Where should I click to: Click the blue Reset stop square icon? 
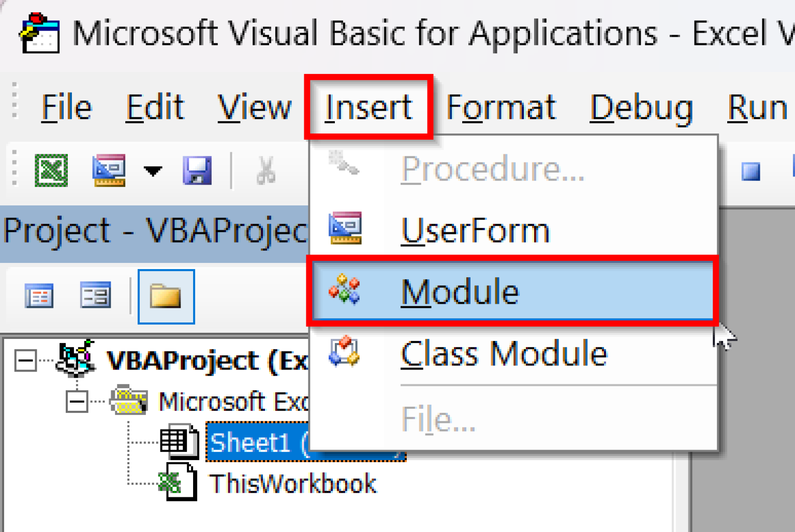(x=750, y=171)
